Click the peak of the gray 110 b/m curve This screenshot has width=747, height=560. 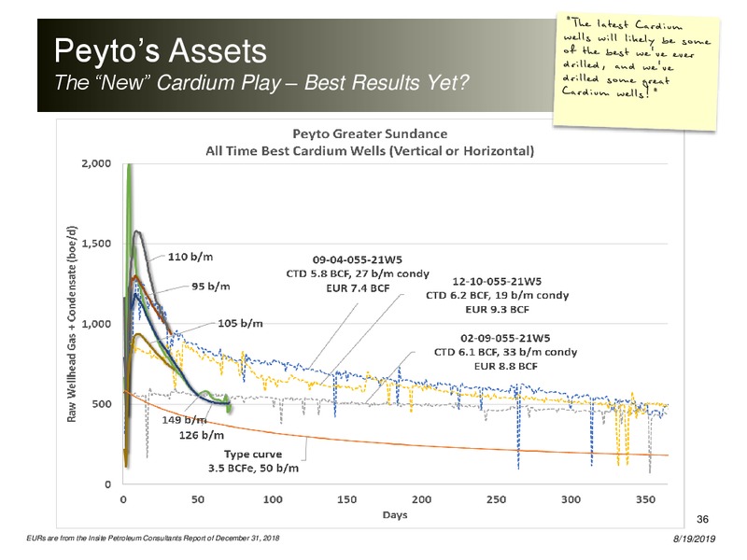137,231
